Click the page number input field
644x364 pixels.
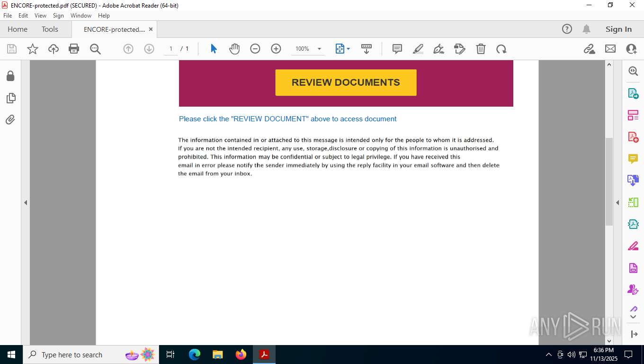pyautogui.click(x=171, y=49)
